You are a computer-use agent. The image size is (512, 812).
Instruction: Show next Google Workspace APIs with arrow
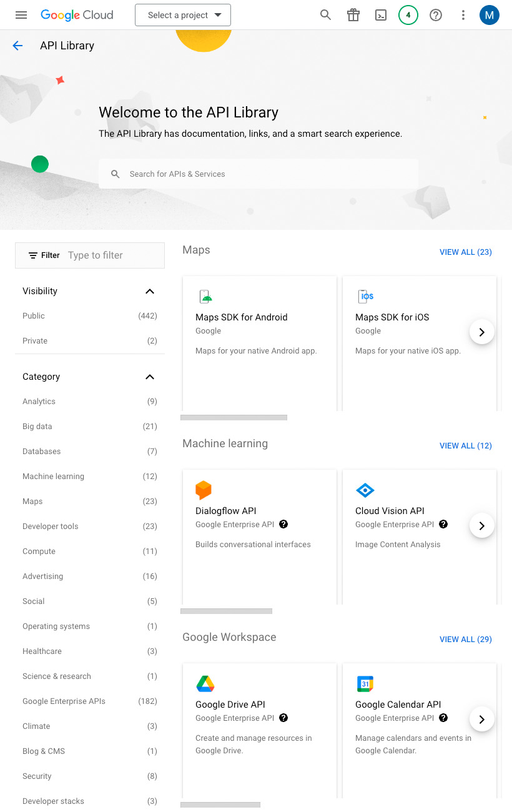pyautogui.click(x=481, y=720)
